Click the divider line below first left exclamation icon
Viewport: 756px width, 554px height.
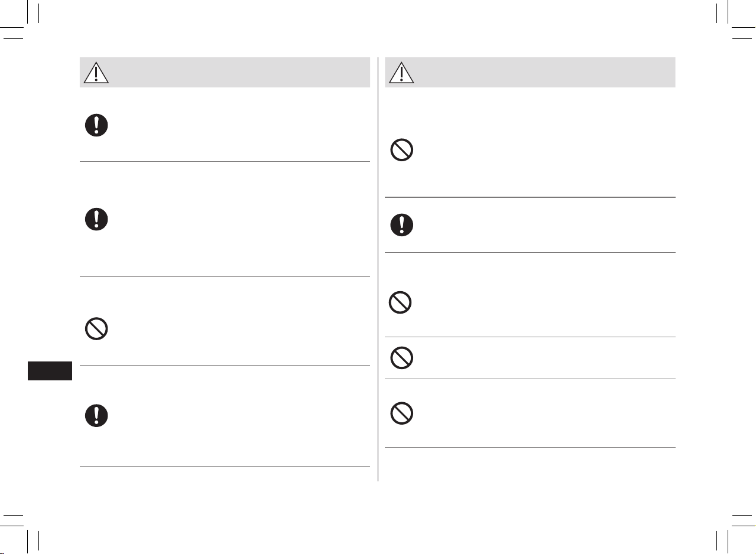(x=225, y=161)
